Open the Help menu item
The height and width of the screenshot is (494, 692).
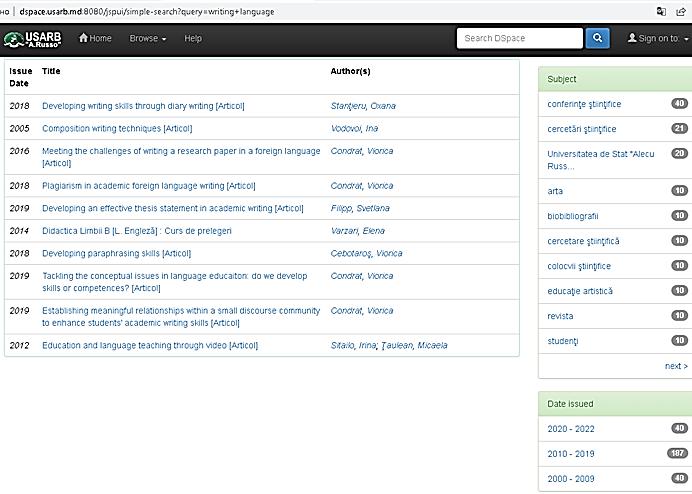pyautogui.click(x=193, y=38)
